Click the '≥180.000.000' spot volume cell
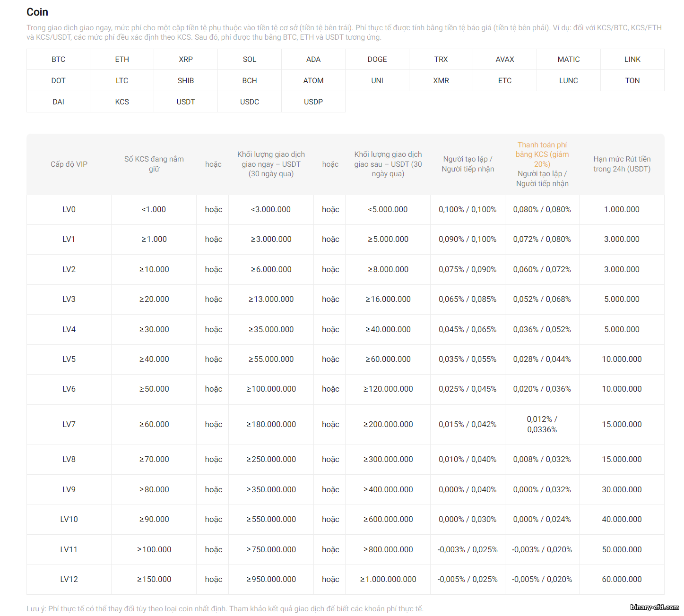684x616 pixels. pyautogui.click(x=271, y=425)
